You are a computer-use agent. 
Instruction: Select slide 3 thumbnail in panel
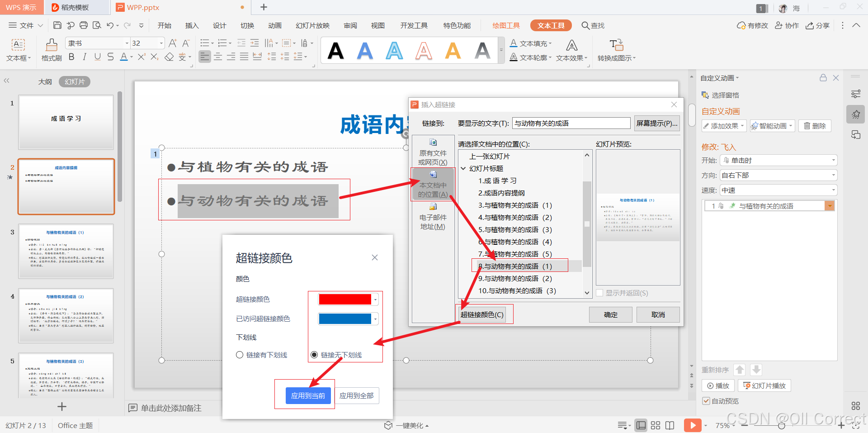66,251
